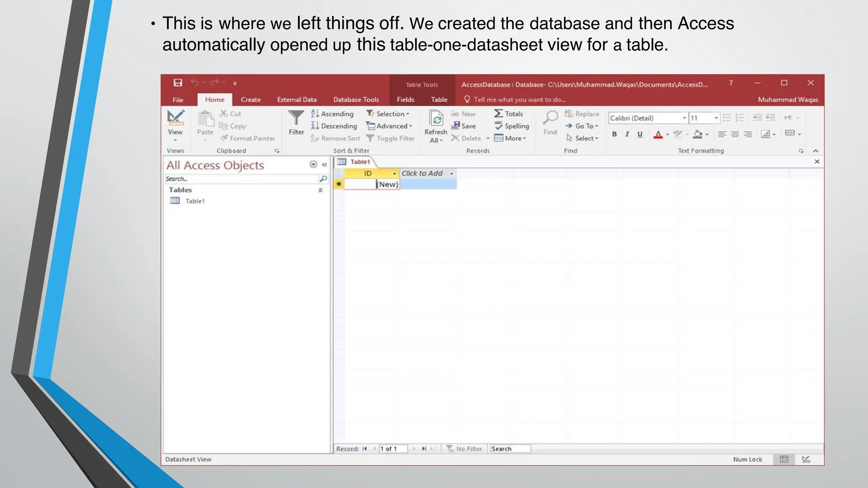This screenshot has width=868, height=488.
Task: Open the Go To dropdown
Action: pos(582,126)
